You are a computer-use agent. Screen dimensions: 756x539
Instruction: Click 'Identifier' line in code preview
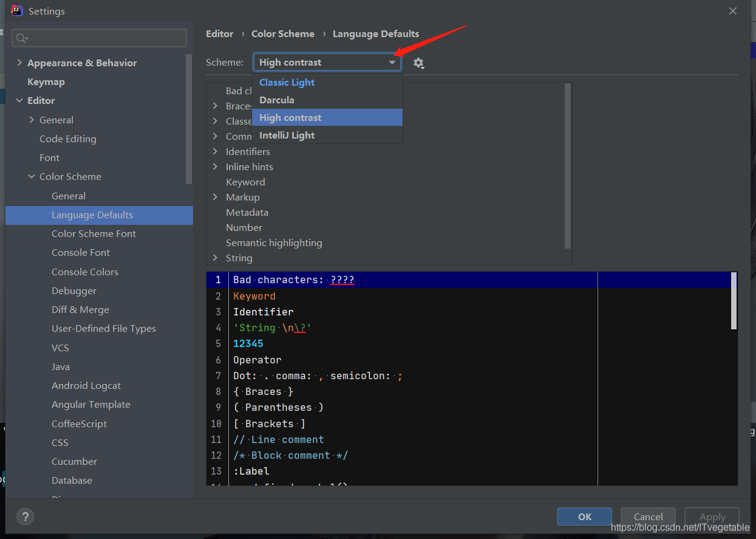tap(264, 312)
